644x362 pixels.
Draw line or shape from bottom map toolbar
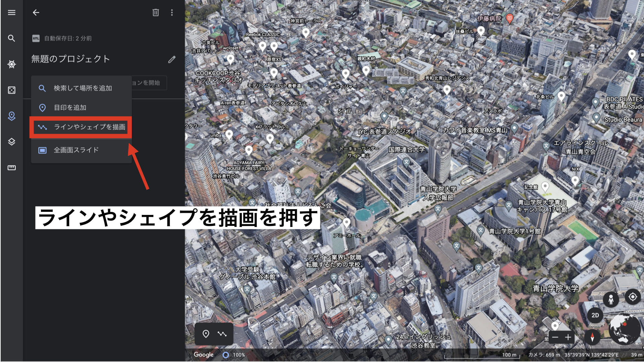(x=222, y=334)
